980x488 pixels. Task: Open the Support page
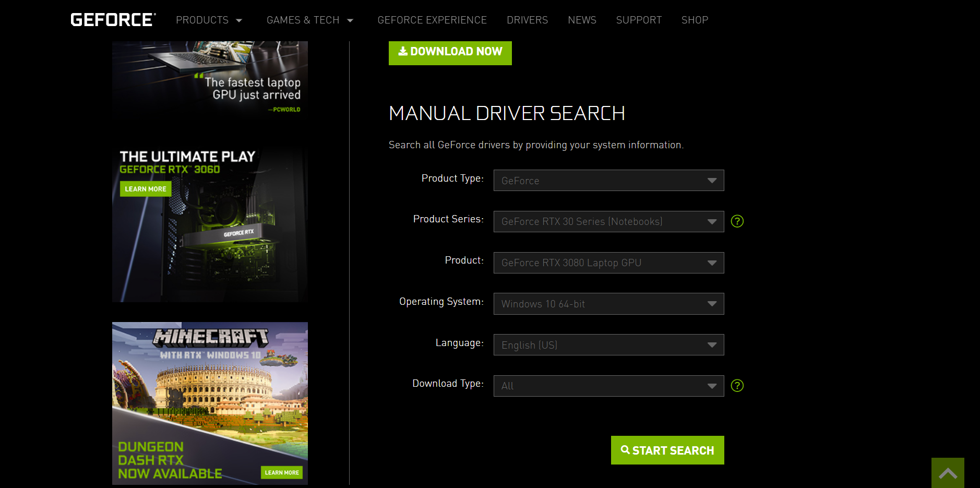point(639,20)
